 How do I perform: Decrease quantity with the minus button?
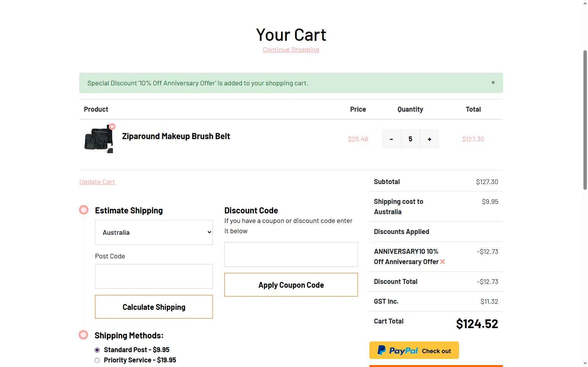pos(391,139)
